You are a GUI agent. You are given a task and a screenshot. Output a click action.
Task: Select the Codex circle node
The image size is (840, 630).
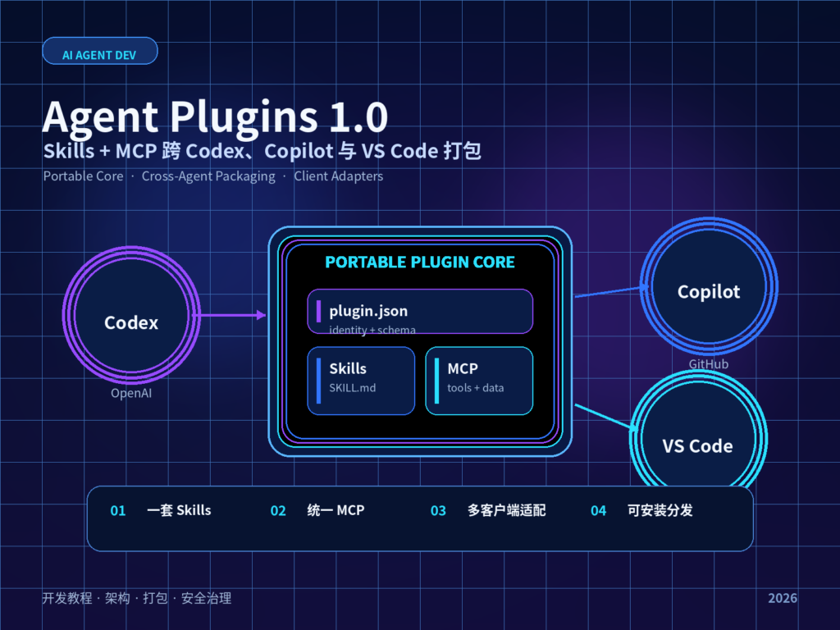[131, 315]
